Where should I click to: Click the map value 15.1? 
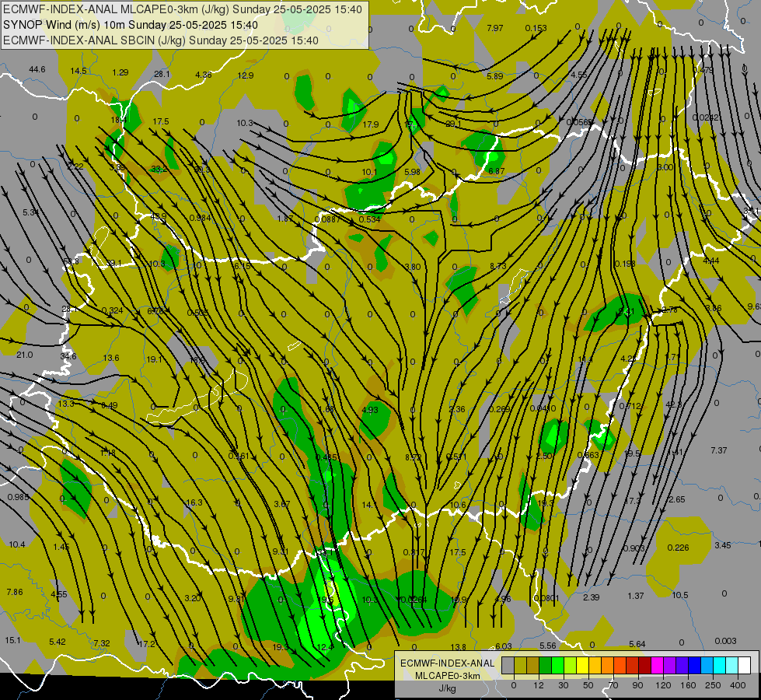[x=12, y=640]
